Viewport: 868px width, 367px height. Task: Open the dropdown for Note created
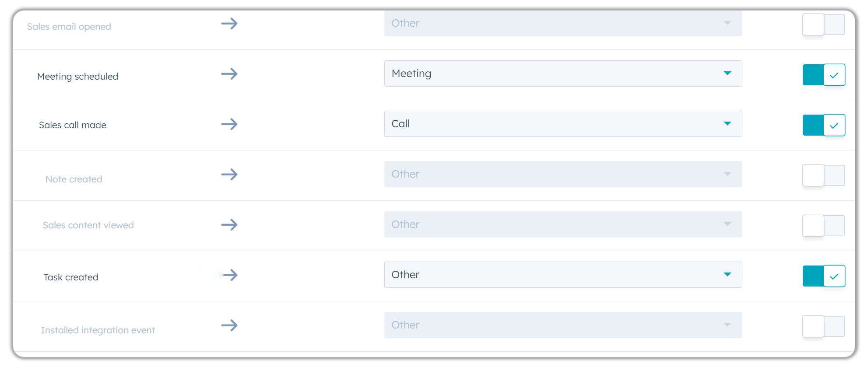coord(562,174)
